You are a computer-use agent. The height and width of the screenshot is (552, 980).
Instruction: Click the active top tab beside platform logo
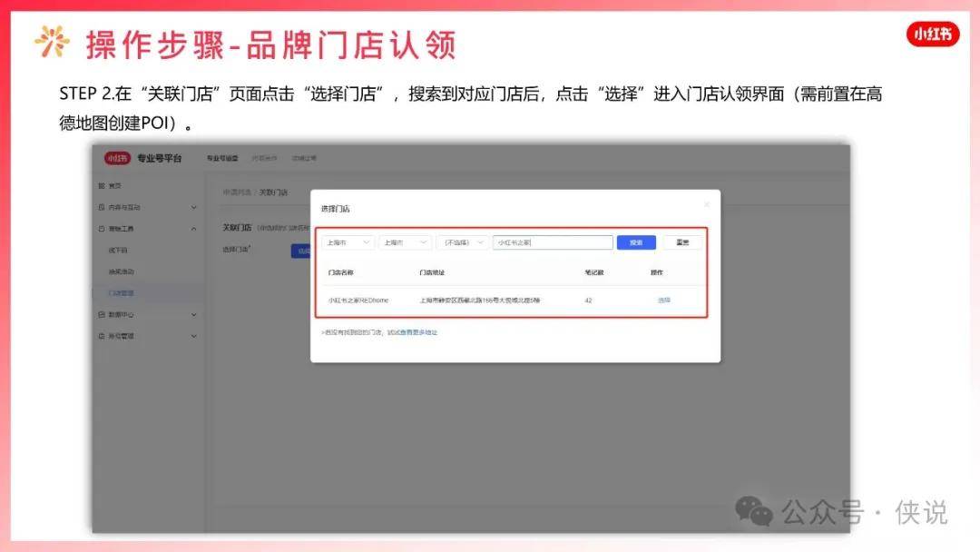point(222,158)
